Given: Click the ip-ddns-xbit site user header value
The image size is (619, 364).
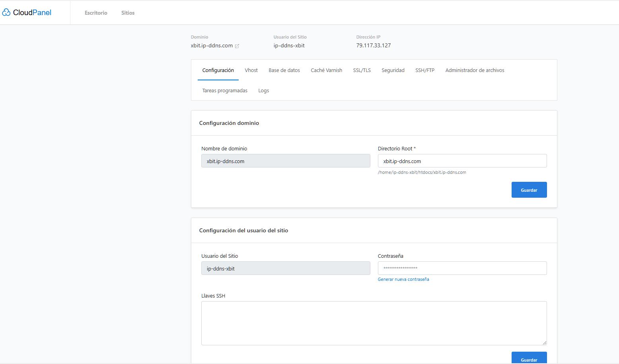Looking at the screenshot, I should [289, 46].
